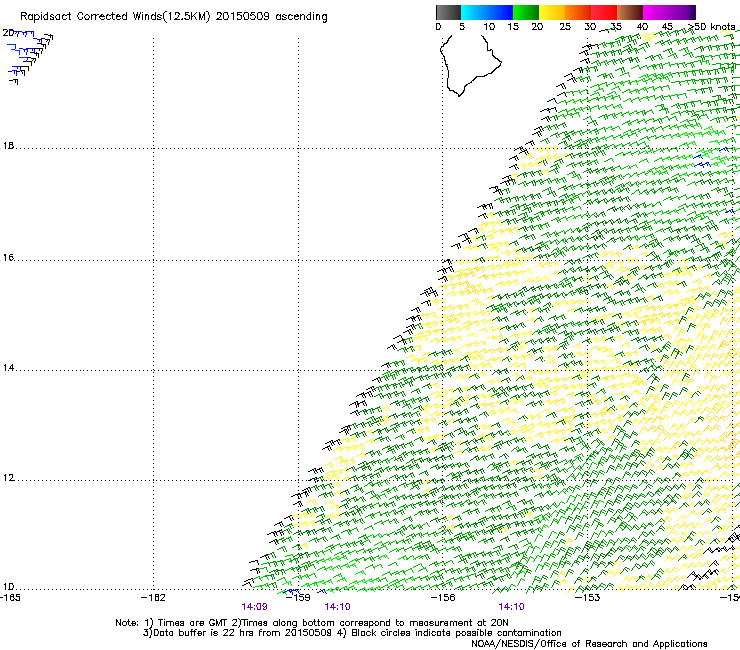This screenshot has height=650, width=740.
Task: Click the cyan-blue 5–15 knot legend segment
Action: tap(487, 12)
